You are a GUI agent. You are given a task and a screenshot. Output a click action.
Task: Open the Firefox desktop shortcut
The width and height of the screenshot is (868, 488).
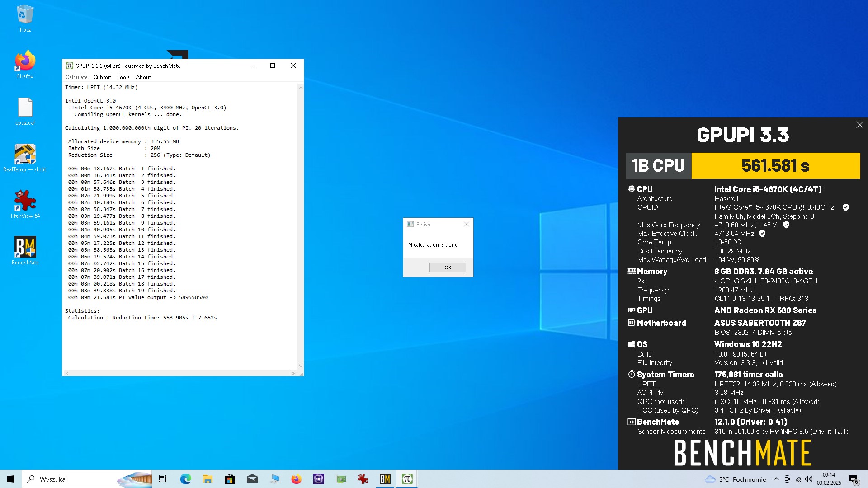tap(25, 65)
